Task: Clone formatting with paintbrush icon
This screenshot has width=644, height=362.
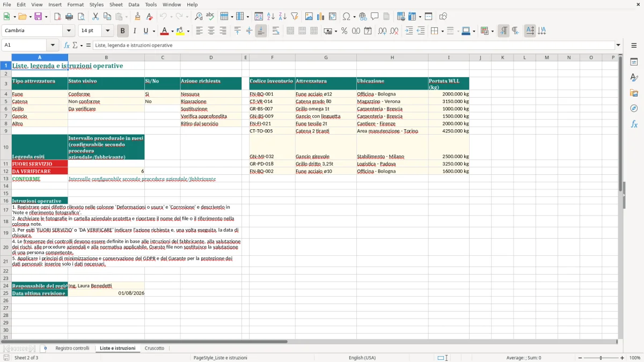Action: tap(138, 17)
